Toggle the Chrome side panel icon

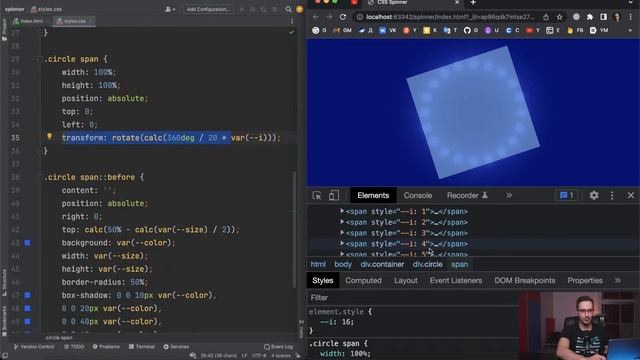603,17
